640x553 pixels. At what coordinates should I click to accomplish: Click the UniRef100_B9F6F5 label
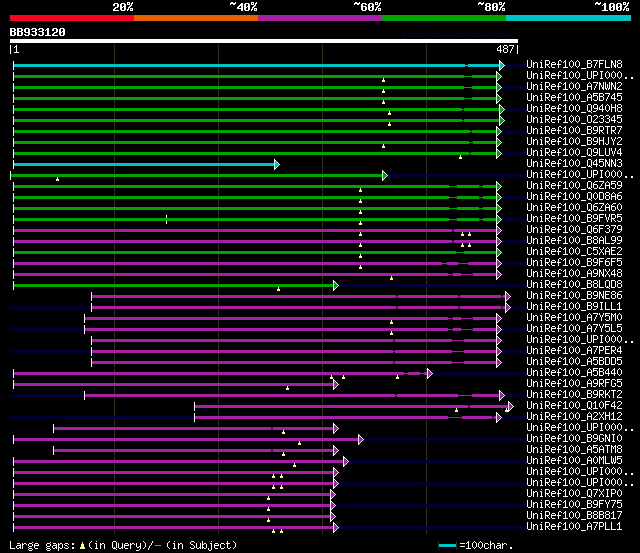(x=574, y=263)
